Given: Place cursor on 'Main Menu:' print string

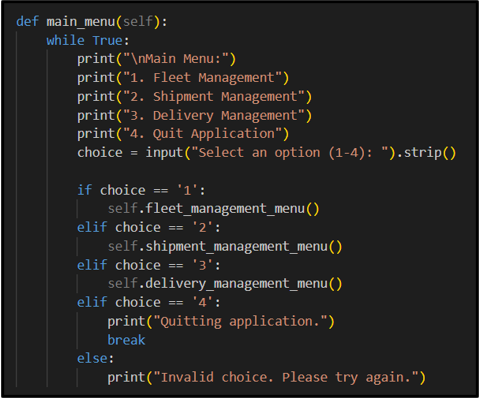Looking at the screenshot, I should coord(176,59).
